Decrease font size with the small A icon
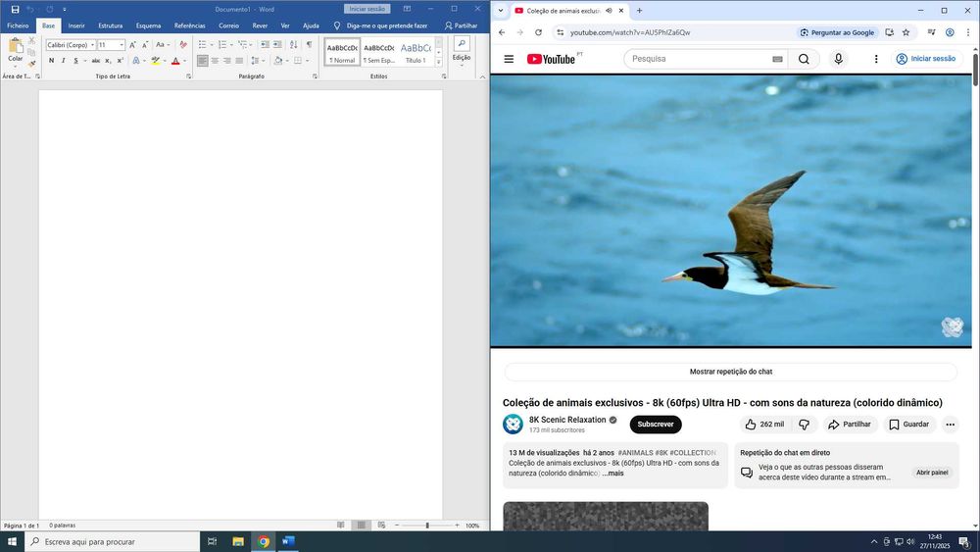Viewport: 980px width, 552px height. coord(145,45)
